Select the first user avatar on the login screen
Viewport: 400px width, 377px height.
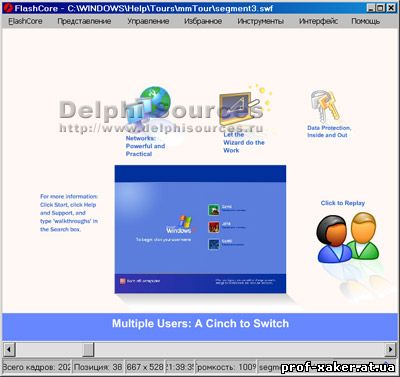tap(214, 210)
